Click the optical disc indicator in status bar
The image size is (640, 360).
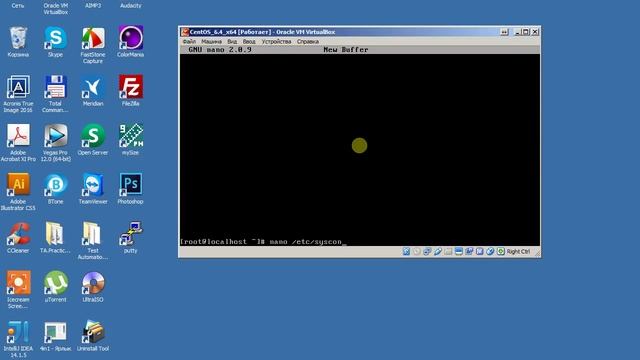417,251
